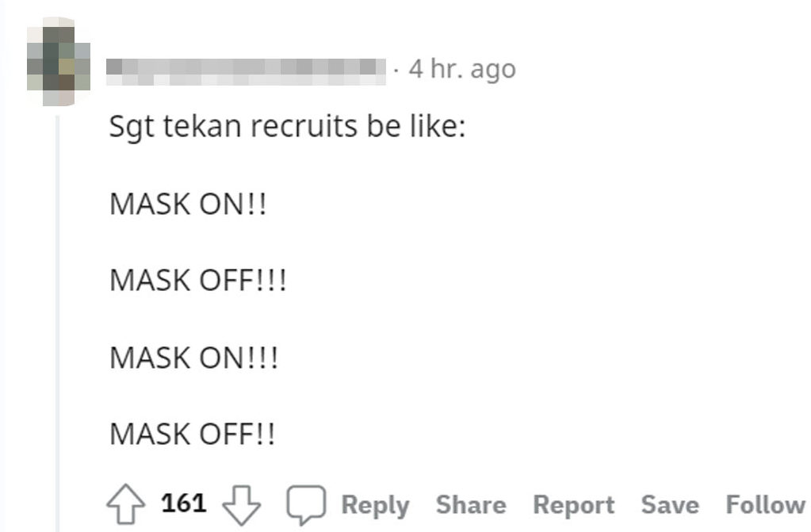Click the Reply button text
Viewport: 811px width, 532px height.
pyautogui.click(x=375, y=505)
